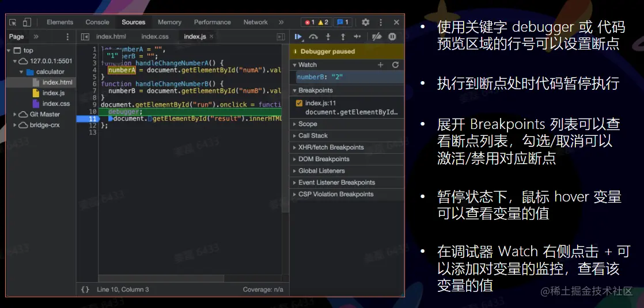Select the Page navigator tab
This screenshot has height=308, width=644.
click(17, 36)
